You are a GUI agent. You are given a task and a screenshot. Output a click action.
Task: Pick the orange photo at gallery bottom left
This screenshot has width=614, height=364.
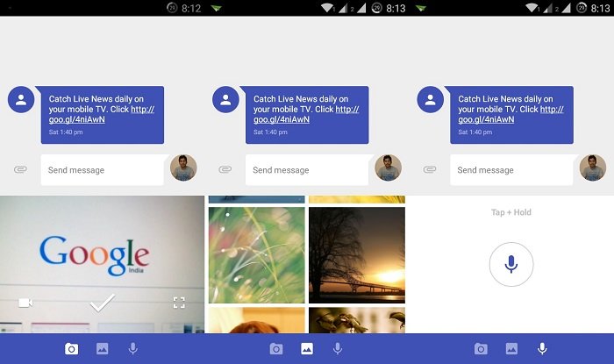tap(256, 320)
